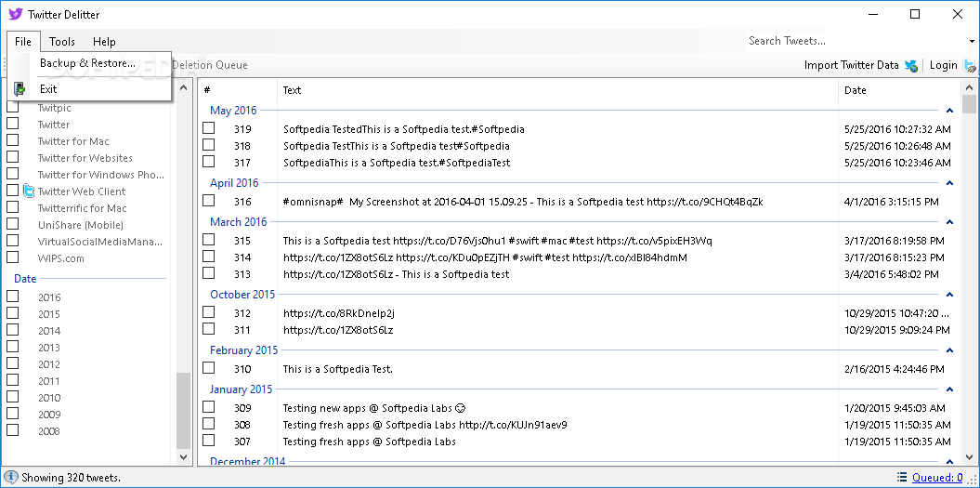980x488 pixels.
Task: Enable the 2012 date filter checkbox
Action: point(12,363)
